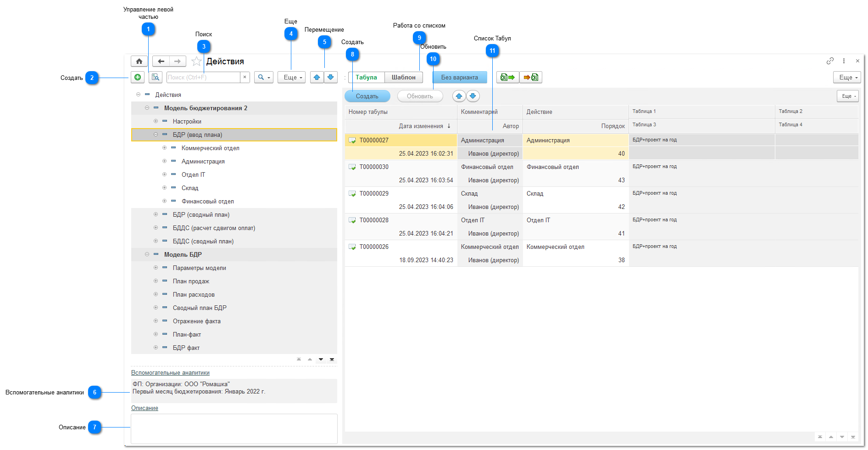
Task: Select the Без варианта button
Action: [460, 77]
